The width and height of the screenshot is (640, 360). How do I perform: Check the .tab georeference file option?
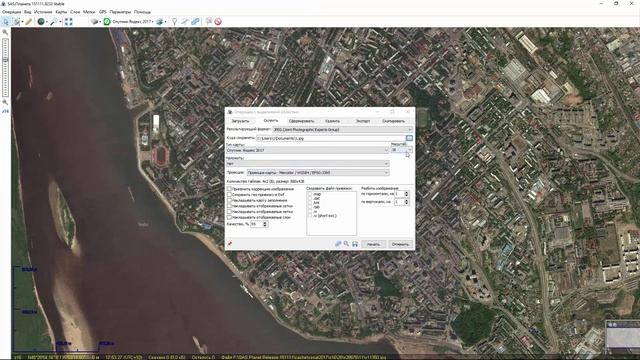(310, 207)
